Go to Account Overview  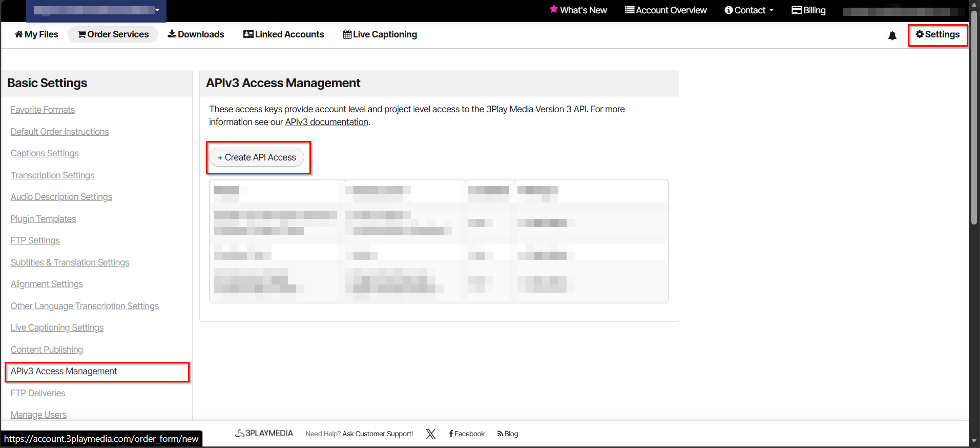coord(665,10)
